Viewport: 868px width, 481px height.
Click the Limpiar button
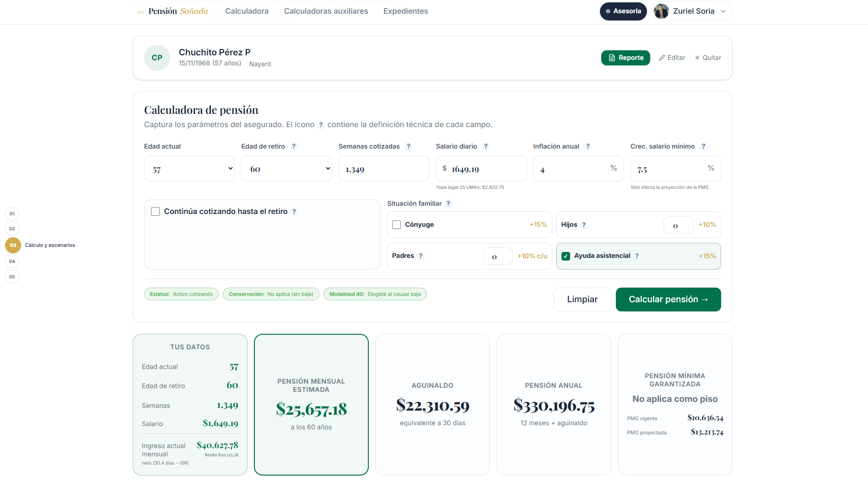(582, 299)
